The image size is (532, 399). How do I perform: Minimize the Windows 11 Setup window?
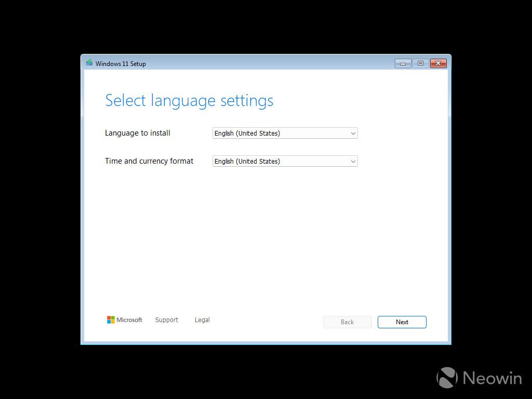click(x=403, y=63)
